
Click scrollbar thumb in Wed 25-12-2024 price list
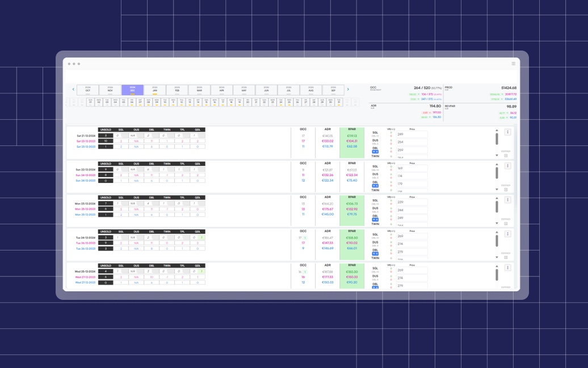(497, 275)
